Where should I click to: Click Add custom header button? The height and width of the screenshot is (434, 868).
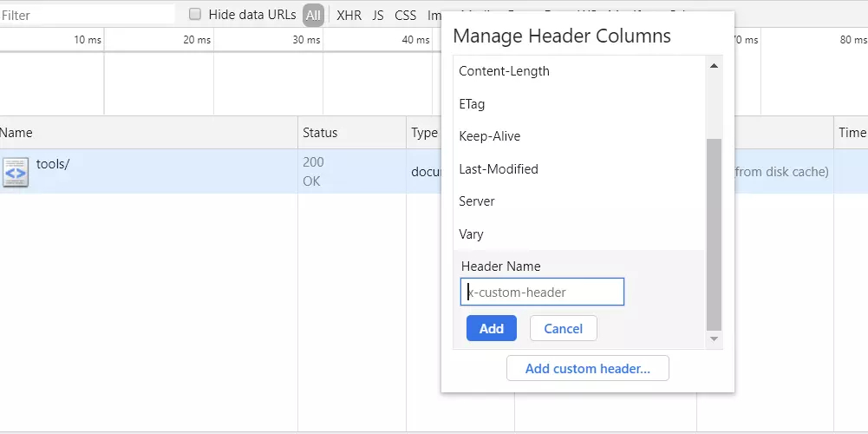(587, 368)
